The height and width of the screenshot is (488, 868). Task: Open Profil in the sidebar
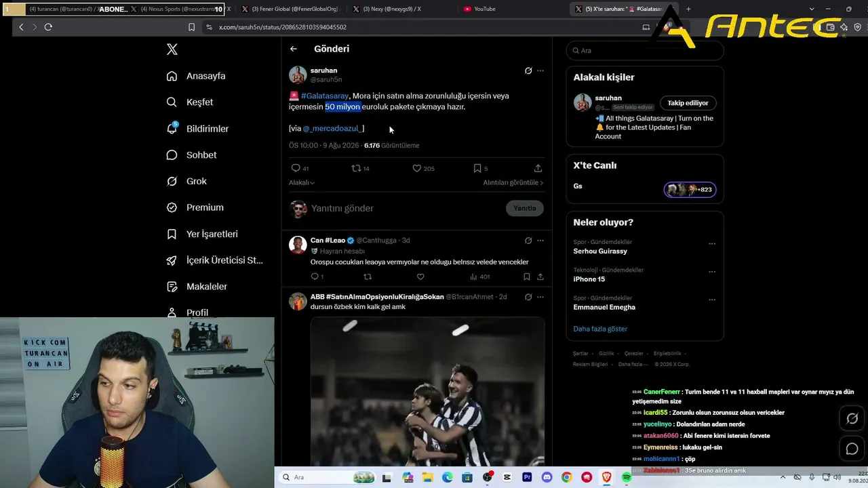(197, 312)
